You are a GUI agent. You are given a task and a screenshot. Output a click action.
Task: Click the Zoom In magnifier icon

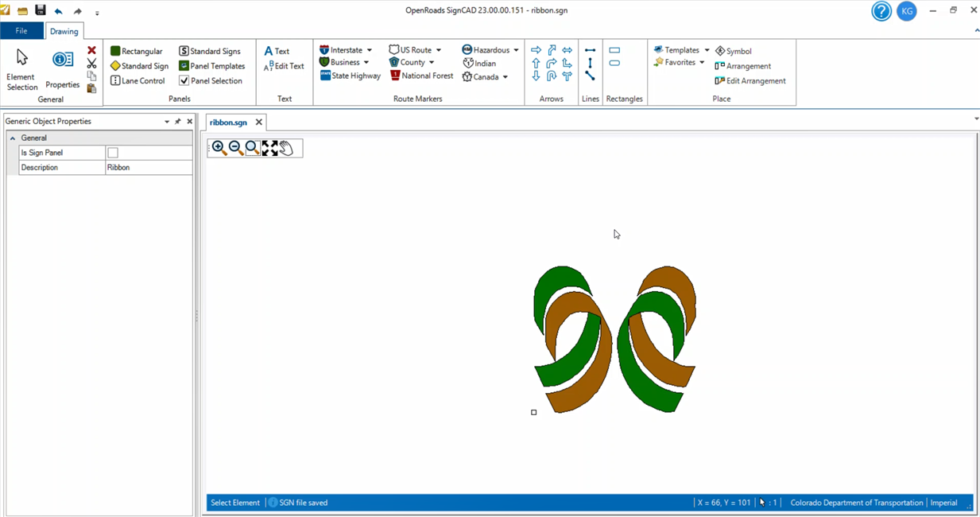(x=219, y=148)
